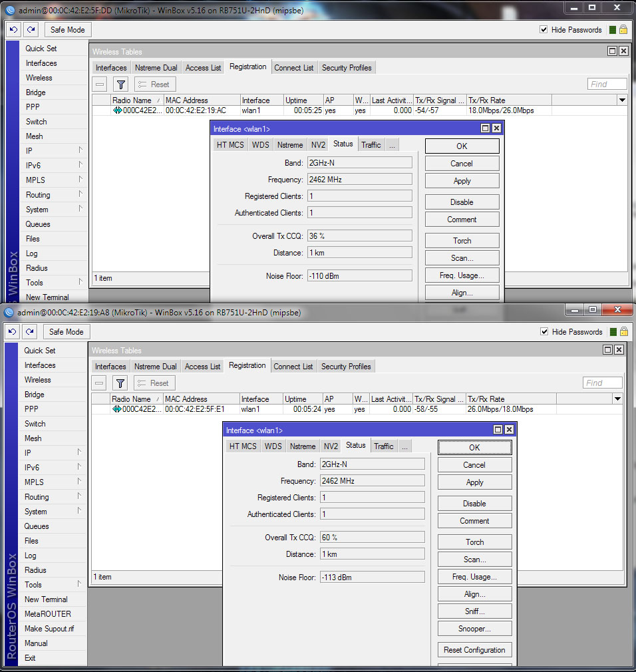Toggle Hide Passwords checkbox in the bottom window
Screen dimensions: 636x672
pyautogui.click(x=544, y=331)
